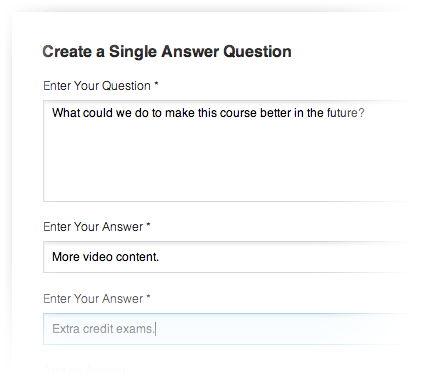The width and height of the screenshot is (421, 374).
Task: Click the asterisk beside 'Enter Your Question'
Action: [x=156, y=84]
